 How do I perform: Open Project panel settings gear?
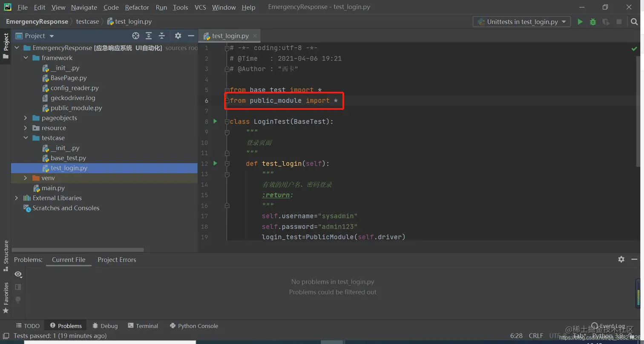tap(178, 36)
